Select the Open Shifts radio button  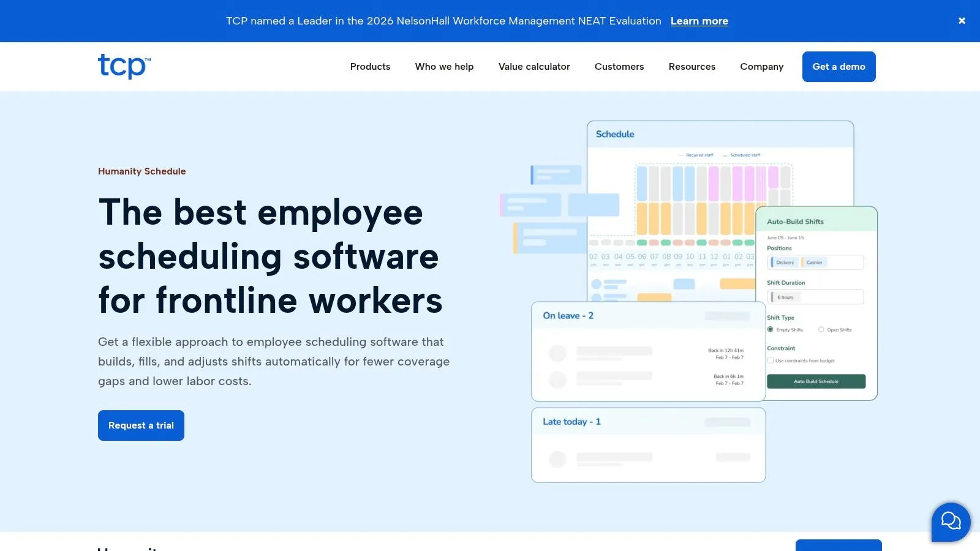[821, 329]
